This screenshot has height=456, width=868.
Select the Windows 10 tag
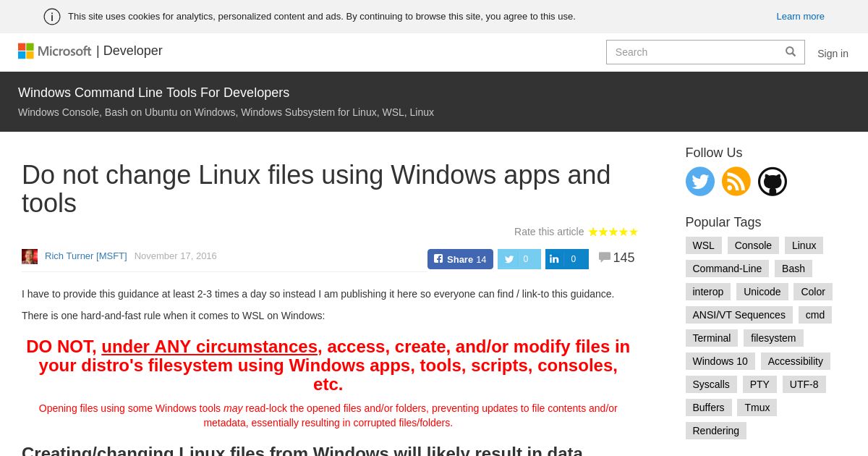[720, 361]
